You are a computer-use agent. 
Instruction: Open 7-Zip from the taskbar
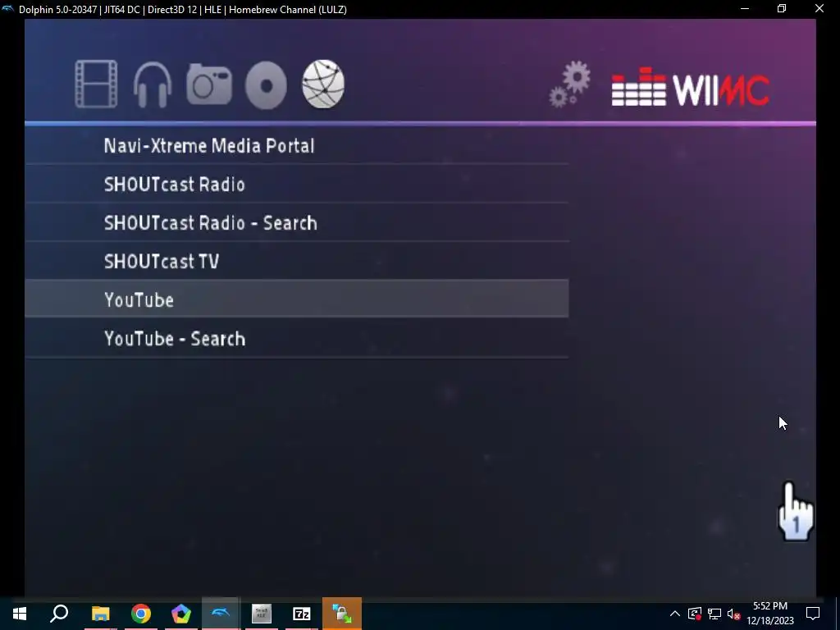tap(302, 614)
